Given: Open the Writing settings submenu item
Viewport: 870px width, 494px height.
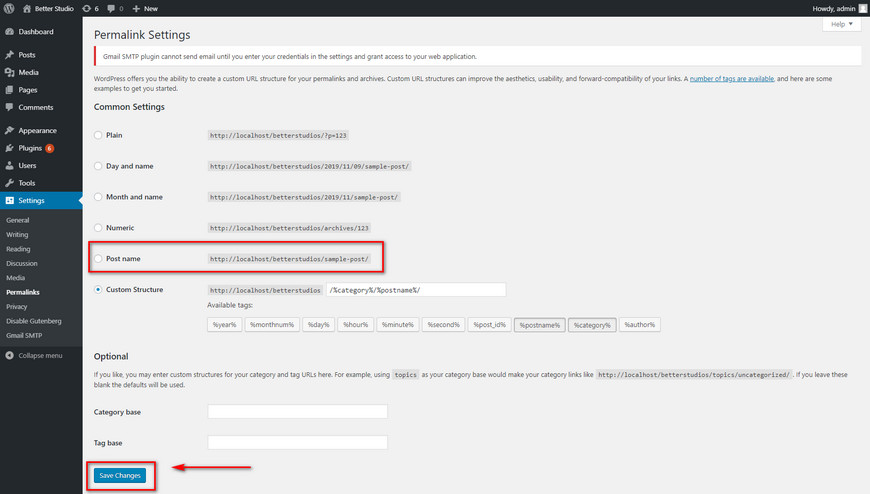Looking at the screenshot, I should [x=17, y=235].
